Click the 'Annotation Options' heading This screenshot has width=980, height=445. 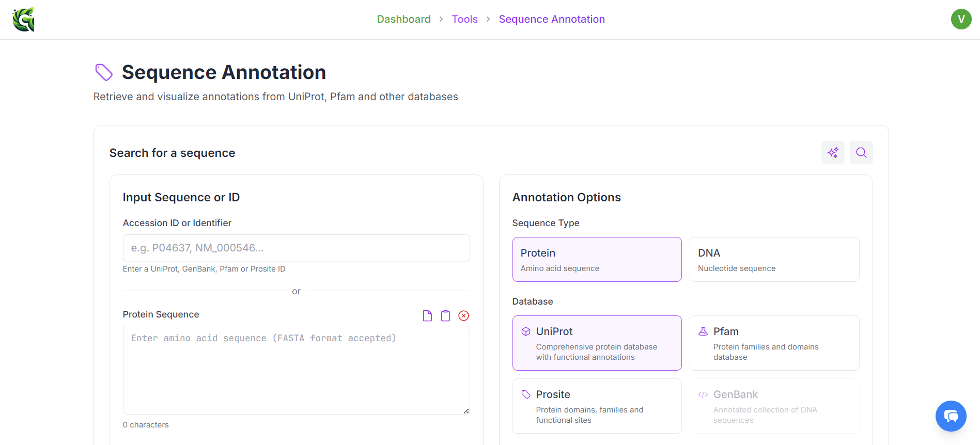point(566,197)
